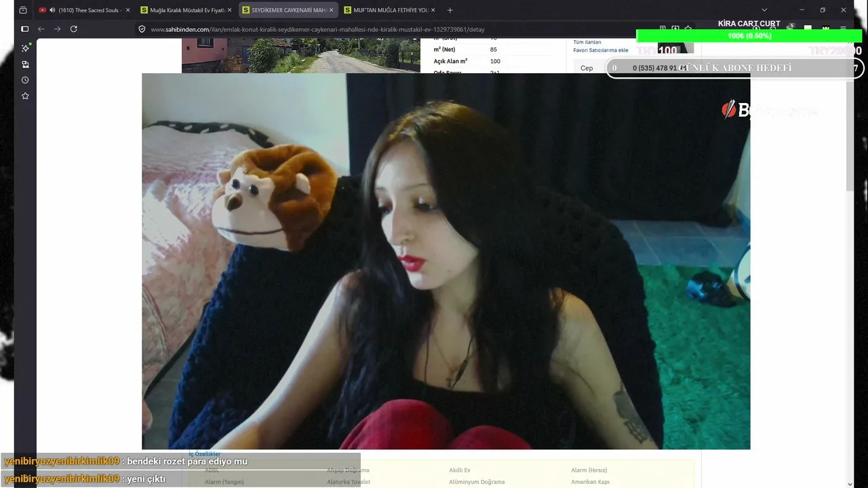The height and width of the screenshot is (488, 868).
Task: Open the 'Tüm ilanları' link
Action: click(587, 42)
